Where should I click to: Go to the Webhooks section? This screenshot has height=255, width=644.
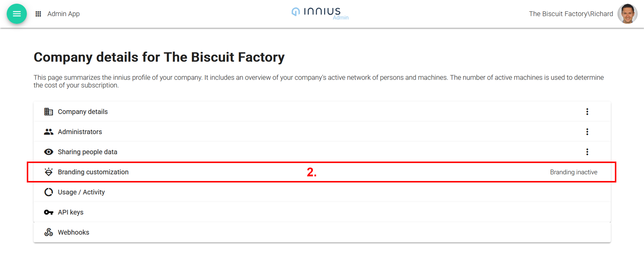point(73,232)
